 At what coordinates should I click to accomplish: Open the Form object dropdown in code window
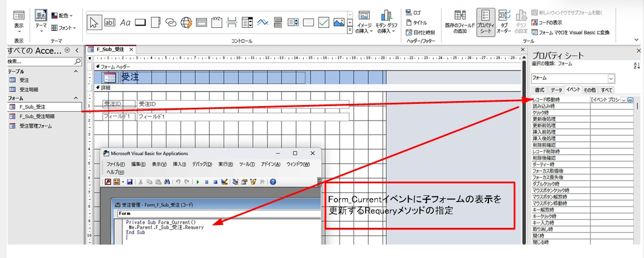click(219, 214)
